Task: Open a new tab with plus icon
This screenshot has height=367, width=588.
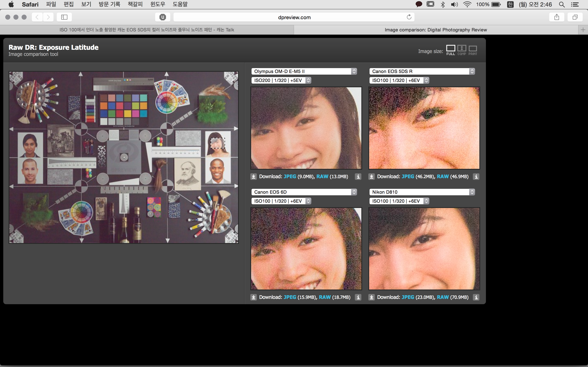Action: click(583, 30)
